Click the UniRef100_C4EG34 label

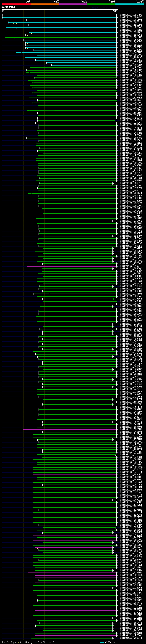[x=131, y=148]
